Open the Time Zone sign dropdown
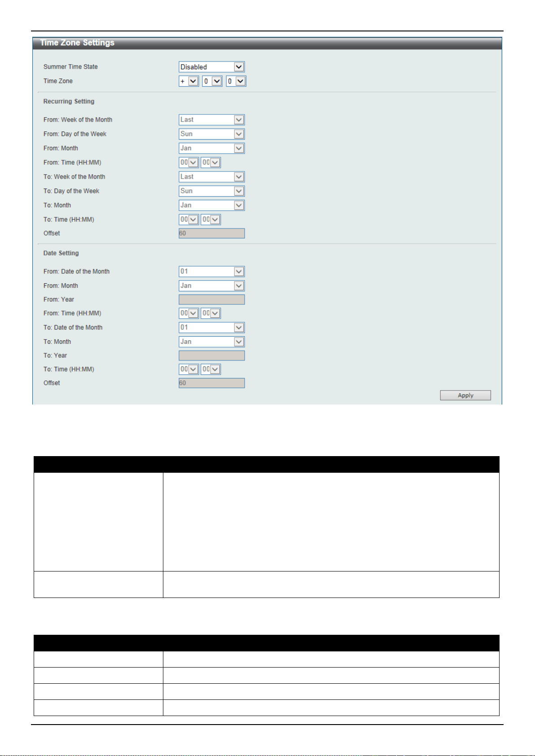This screenshot has width=535, height=756. coord(189,81)
